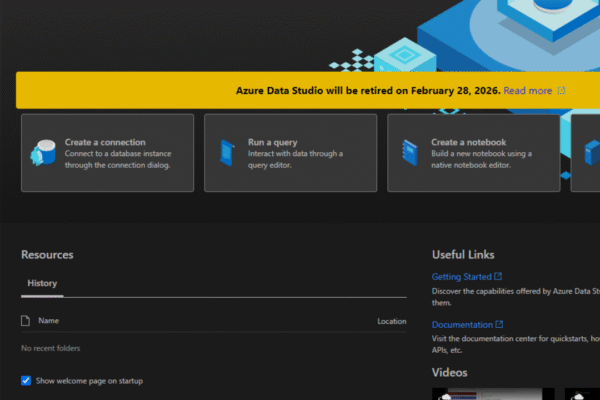Click the Videos heading
Image resolution: width=600 pixels, height=400 pixels.
pos(450,372)
